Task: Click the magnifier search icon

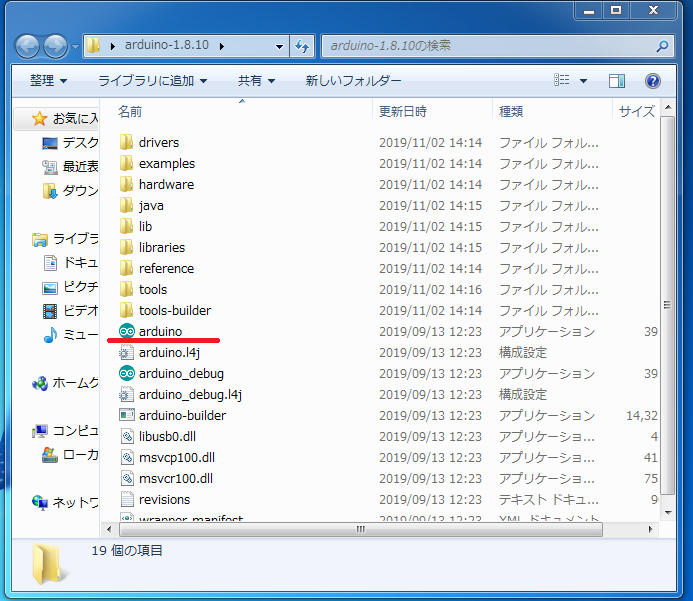Action: coord(662,46)
